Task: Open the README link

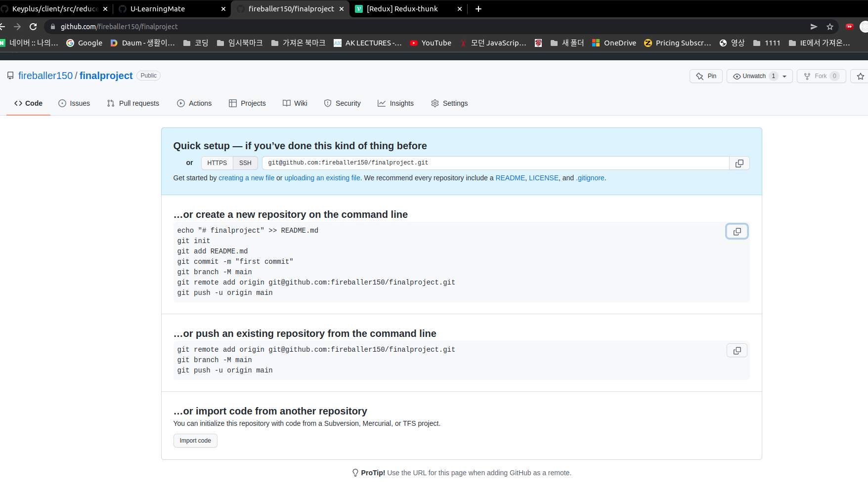Action: (510, 178)
